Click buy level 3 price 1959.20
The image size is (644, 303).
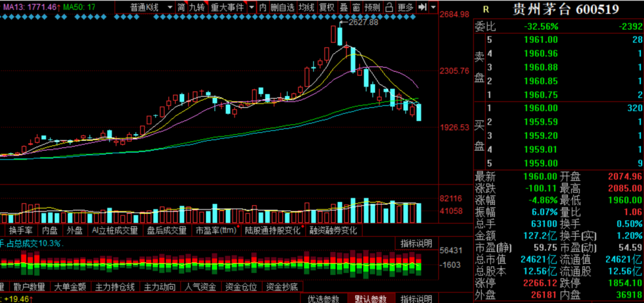(541, 135)
